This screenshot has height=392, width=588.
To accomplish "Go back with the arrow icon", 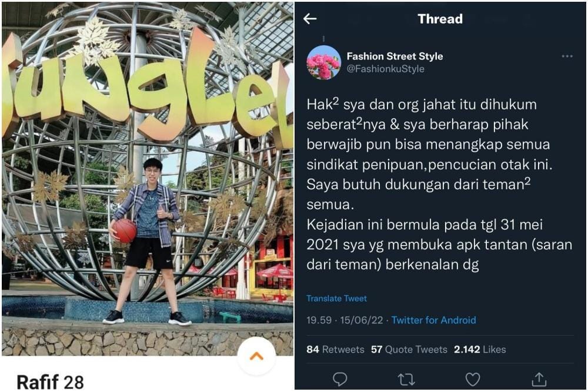I will click(x=310, y=18).
